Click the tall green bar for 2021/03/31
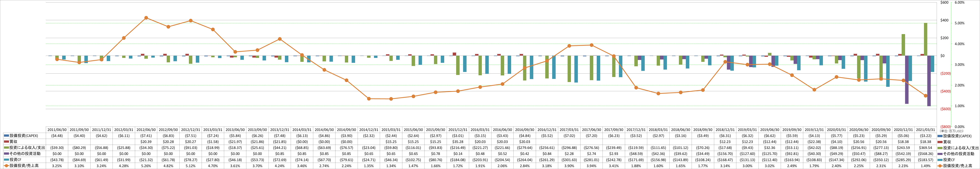The width and height of the screenshot is (980, 169). pyautogui.click(x=926, y=39)
